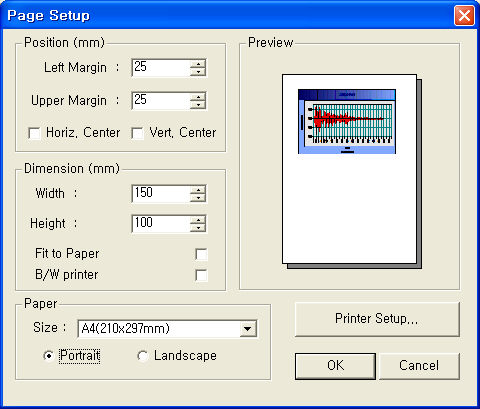The height and width of the screenshot is (409, 480).
Task: Enable the Horiz. Center checkbox
Action: [x=35, y=133]
